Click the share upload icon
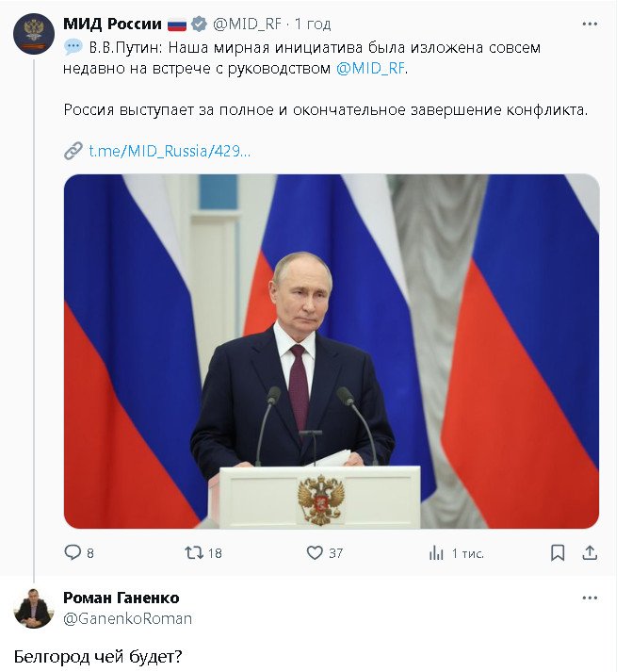Viewport: 632px width, 672px height. [590, 552]
